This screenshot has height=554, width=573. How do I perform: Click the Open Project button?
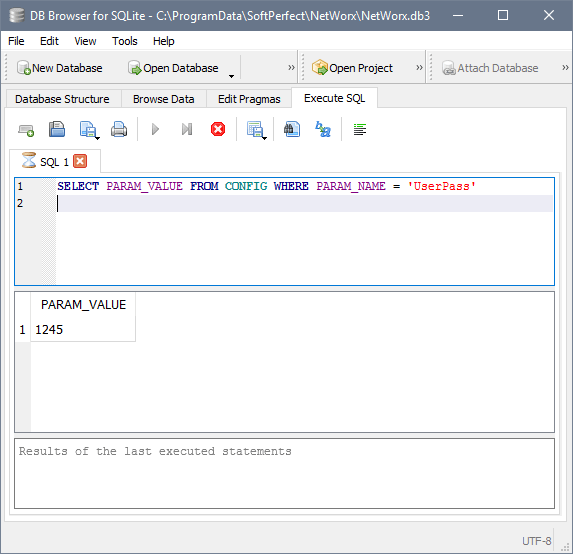click(x=352, y=68)
